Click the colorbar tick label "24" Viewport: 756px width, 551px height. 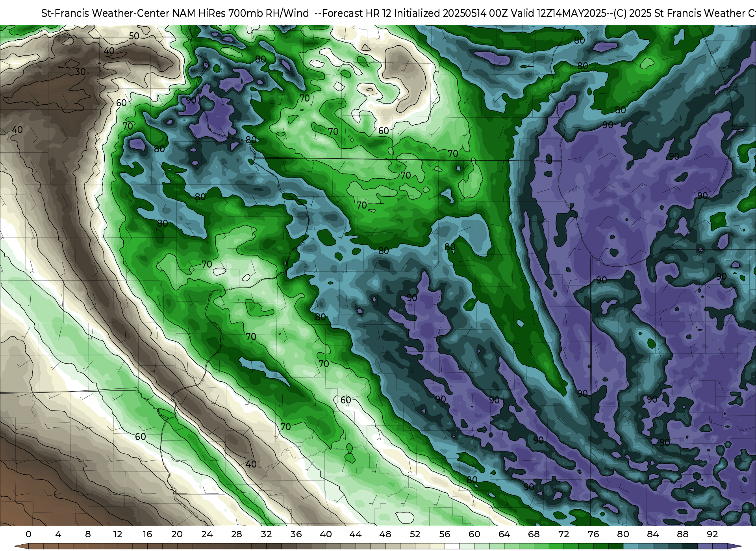207,534
